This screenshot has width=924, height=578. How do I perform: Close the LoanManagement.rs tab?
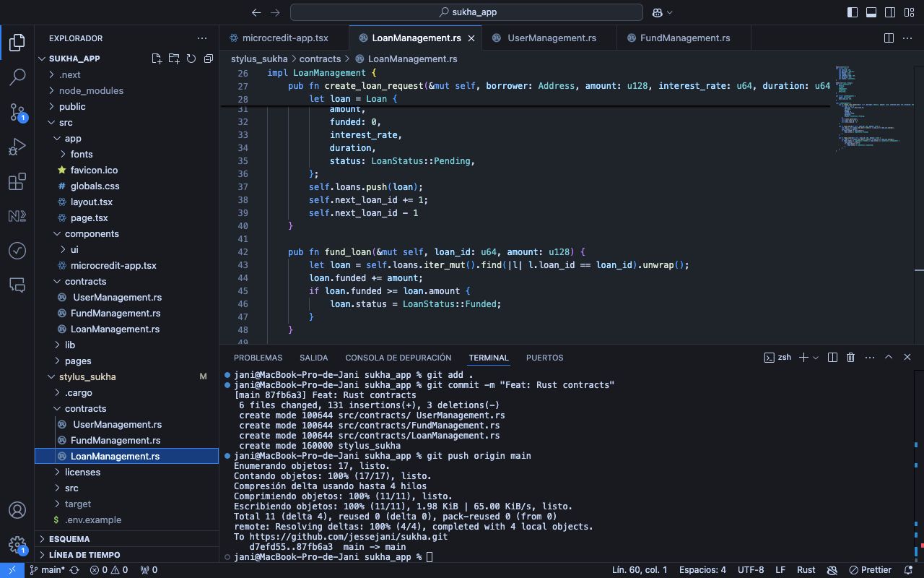coord(471,38)
